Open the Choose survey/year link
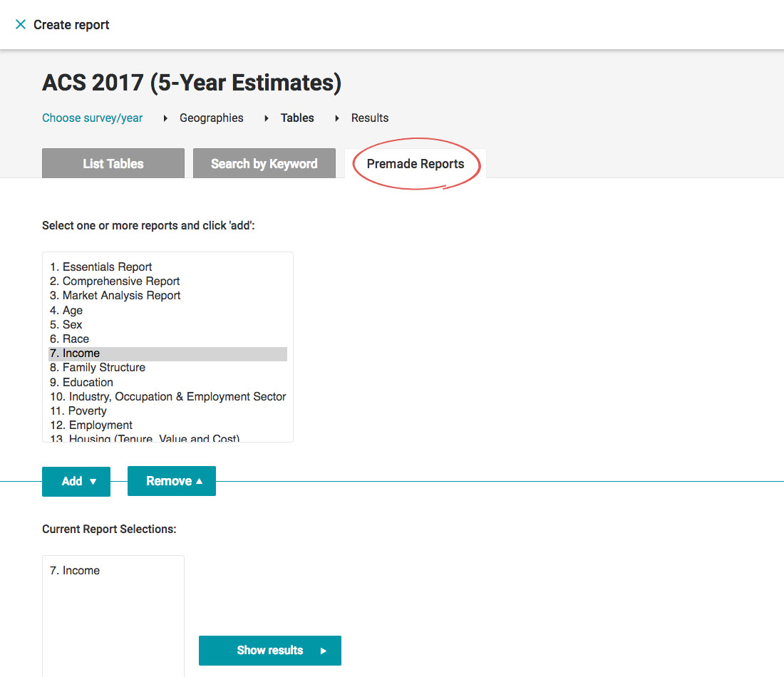 [x=92, y=118]
